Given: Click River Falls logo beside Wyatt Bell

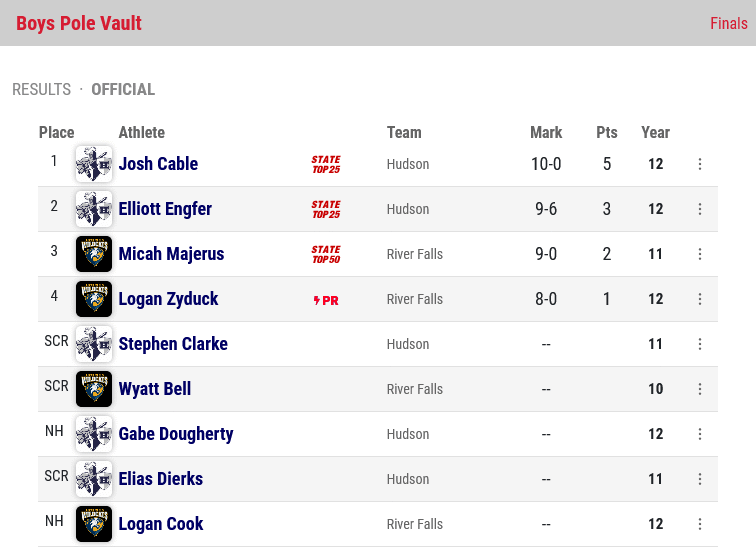Looking at the screenshot, I should tap(94, 389).
